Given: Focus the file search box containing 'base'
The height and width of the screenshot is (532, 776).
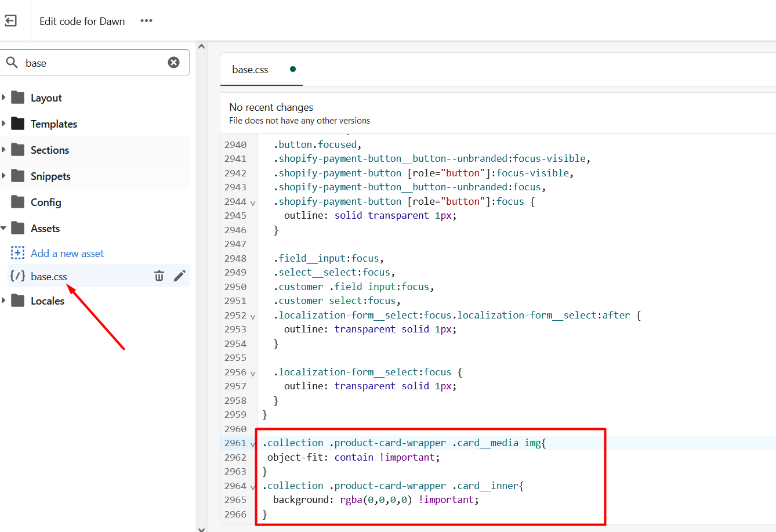Looking at the screenshot, I should pyautogui.click(x=95, y=62).
